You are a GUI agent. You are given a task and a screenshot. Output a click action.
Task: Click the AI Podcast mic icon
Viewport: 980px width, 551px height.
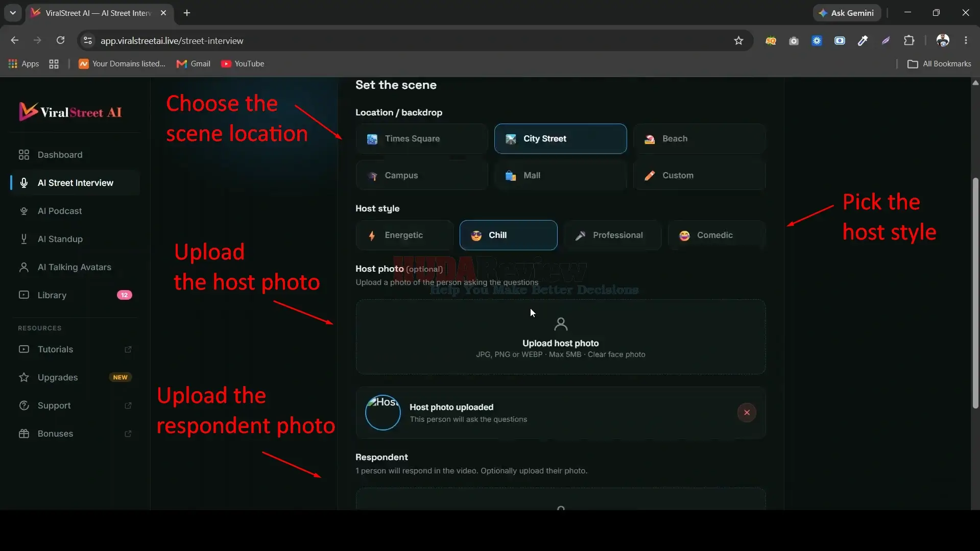24,211
